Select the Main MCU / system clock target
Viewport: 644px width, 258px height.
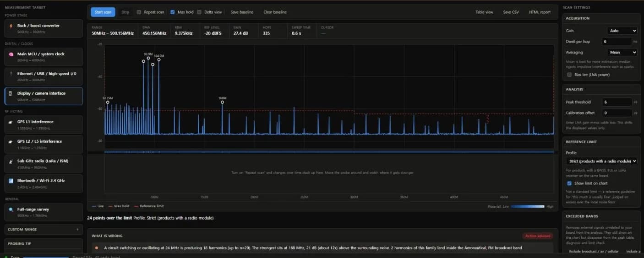pos(44,57)
